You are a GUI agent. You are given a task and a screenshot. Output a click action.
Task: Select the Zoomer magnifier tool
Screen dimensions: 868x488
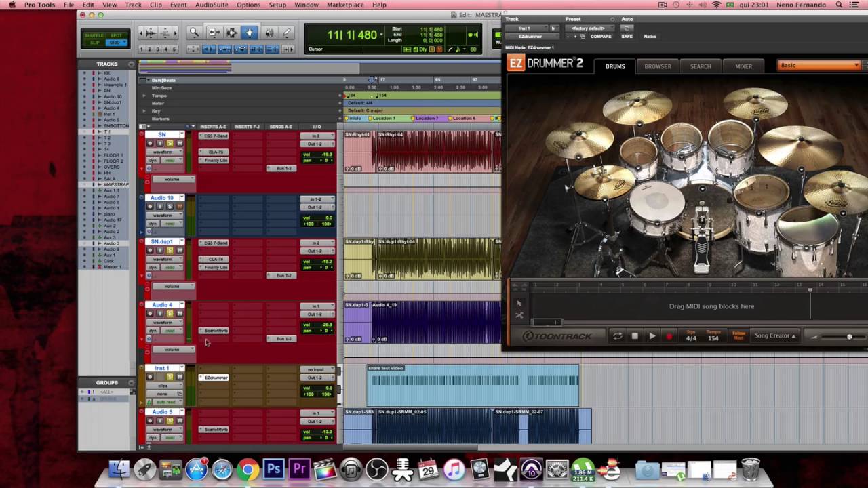(x=194, y=32)
